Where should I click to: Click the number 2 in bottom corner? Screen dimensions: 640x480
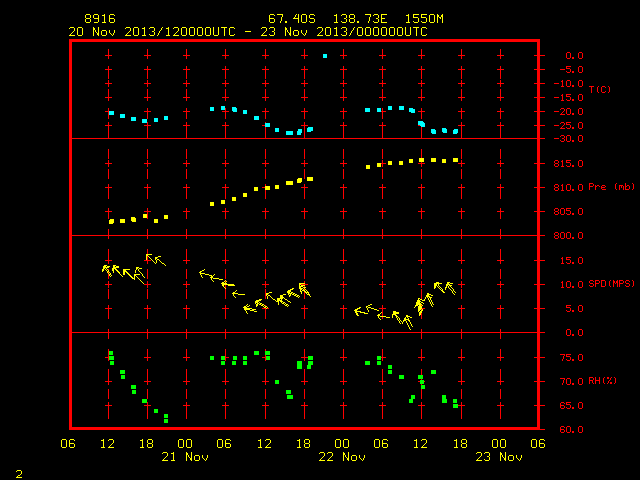(19, 474)
